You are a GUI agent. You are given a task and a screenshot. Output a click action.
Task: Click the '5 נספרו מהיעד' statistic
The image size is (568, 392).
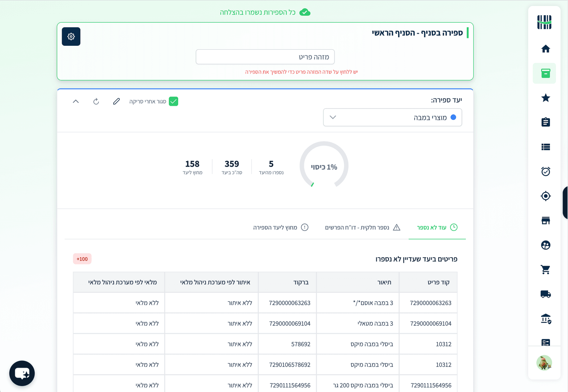271,167
